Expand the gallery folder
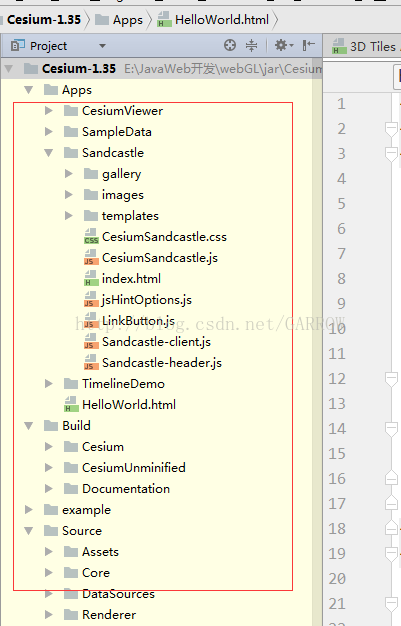The height and width of the screenshot is (626, 401). click(x=69, y=173)
